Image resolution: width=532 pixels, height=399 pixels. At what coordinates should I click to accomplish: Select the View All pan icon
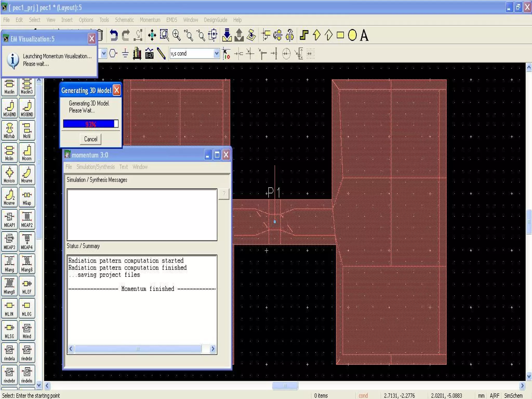click(152, 35)
